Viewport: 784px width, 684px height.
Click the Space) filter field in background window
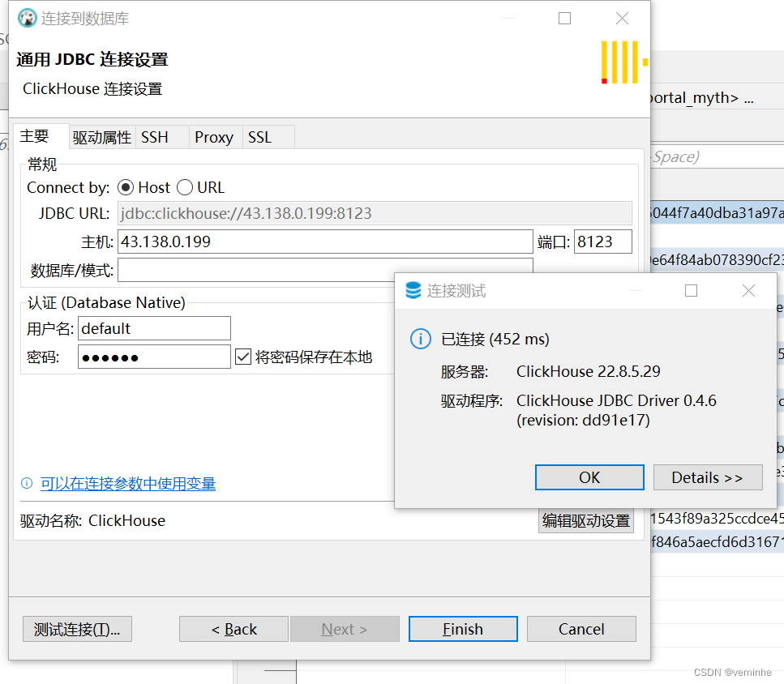[x=717, y=157]
